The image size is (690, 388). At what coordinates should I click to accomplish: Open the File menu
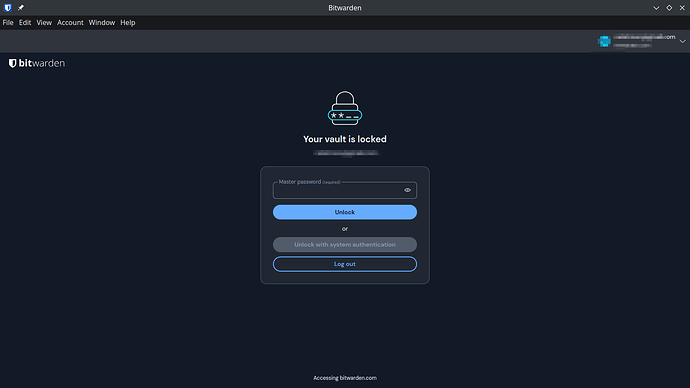(x=8, y=22)
